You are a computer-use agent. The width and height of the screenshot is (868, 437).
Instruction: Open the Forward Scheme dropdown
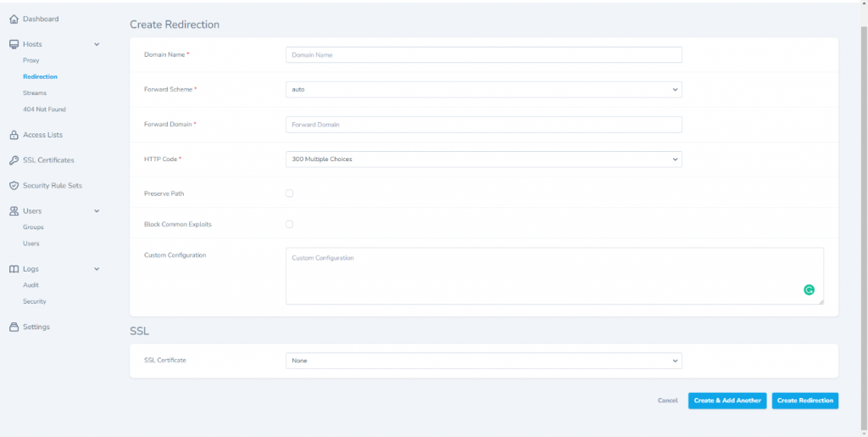click(x=483, y=89)
